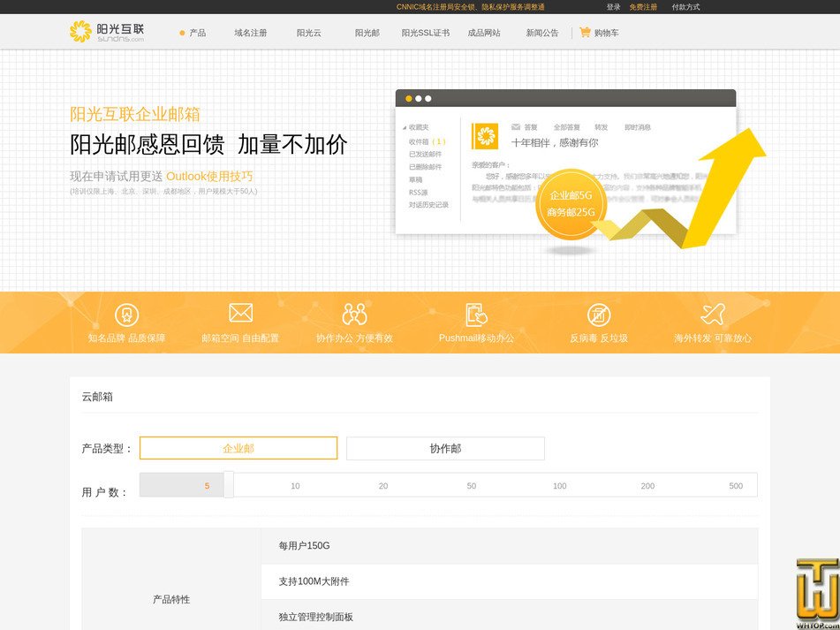Go to 购物车 cart page
The width and height of the screenshot is (840, 630).
click(607, 33)
